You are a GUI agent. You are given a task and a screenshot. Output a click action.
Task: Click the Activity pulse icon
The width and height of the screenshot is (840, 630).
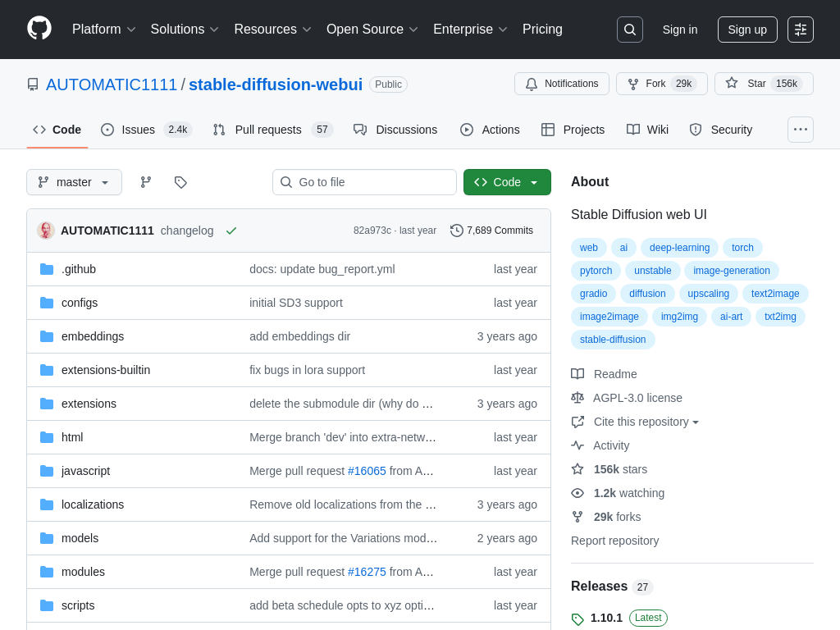577,445
